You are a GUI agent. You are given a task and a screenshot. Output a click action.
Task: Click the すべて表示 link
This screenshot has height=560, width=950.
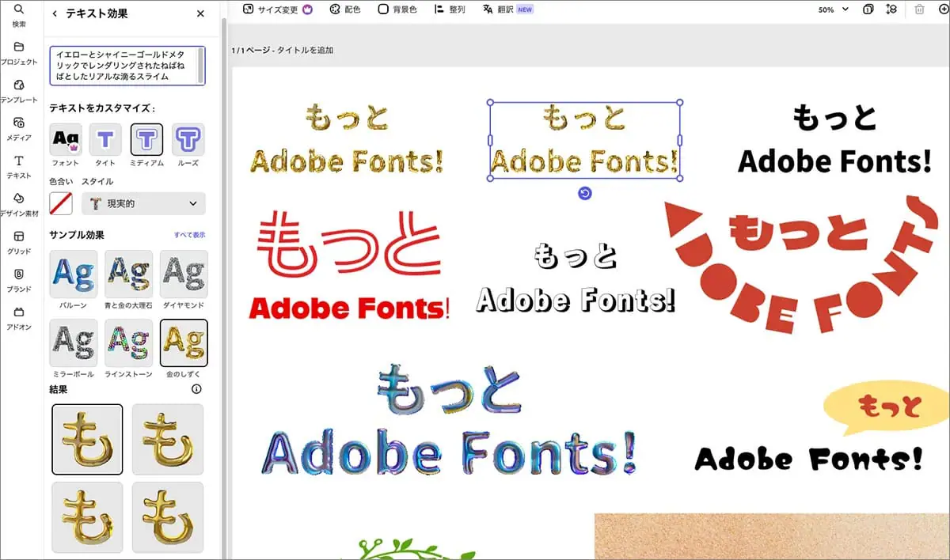189,236
